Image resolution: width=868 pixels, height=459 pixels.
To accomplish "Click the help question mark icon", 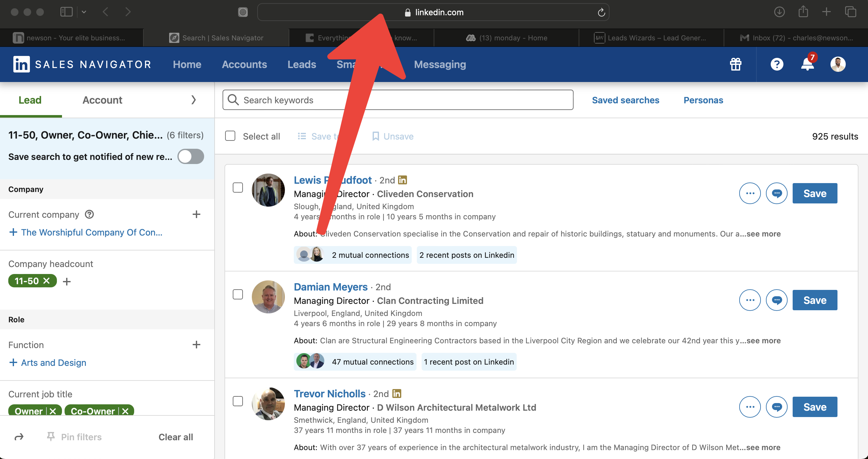I will pyautogui.click(x=777, y=64).
